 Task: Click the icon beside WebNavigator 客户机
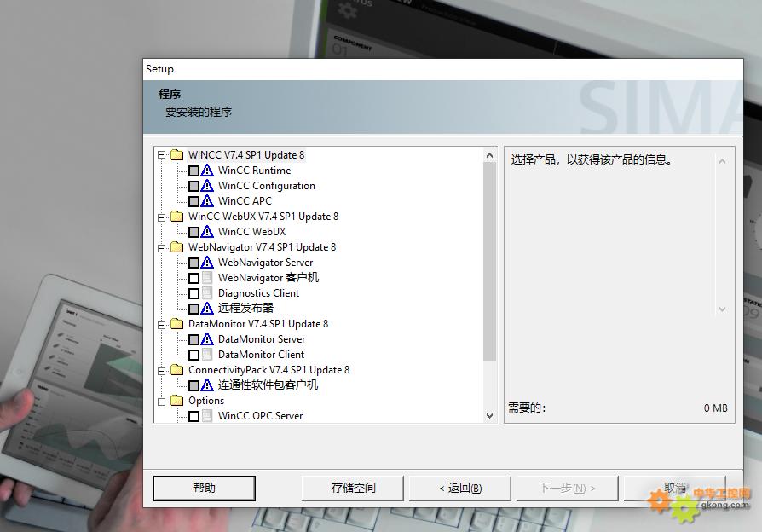pos(207,278)
